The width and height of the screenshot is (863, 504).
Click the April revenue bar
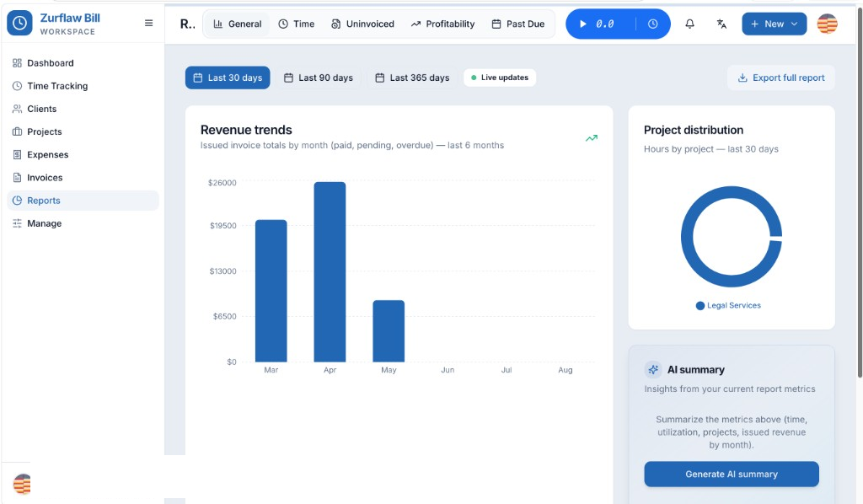(x=330, y=272)
